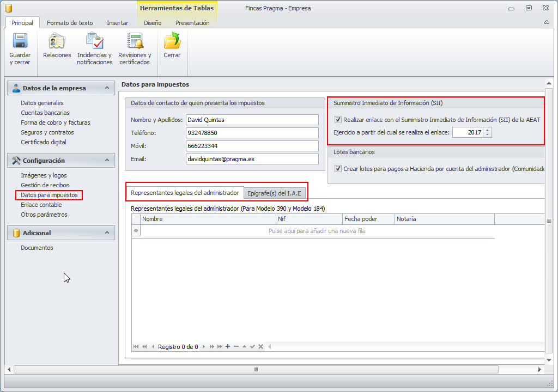Image resolution: width=558 pixels, height=392 pixels.
Task: Go to next record arrow
Action: point(204,346)
